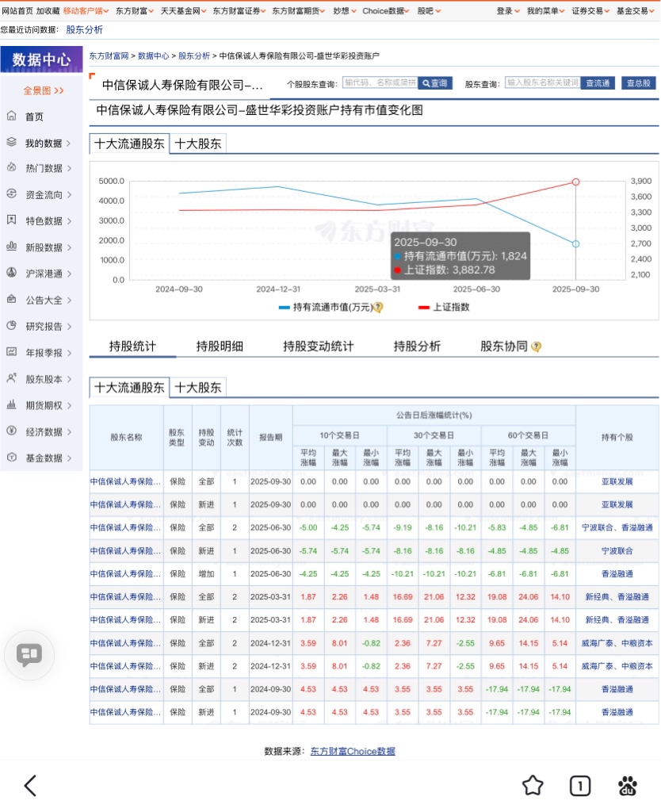The image size is (661, 812).
Task: Click the 查流通 button
Action: pos(598,82)
